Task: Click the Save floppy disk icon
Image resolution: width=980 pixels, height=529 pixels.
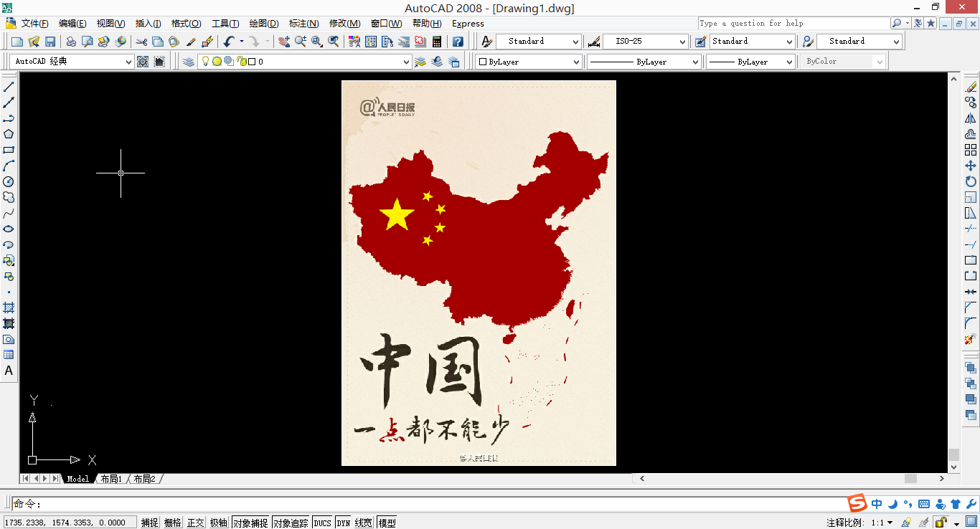Action: [50, 42]
